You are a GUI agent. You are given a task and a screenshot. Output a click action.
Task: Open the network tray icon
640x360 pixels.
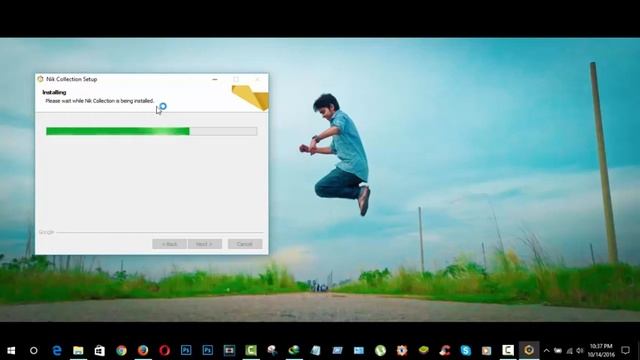569,351
